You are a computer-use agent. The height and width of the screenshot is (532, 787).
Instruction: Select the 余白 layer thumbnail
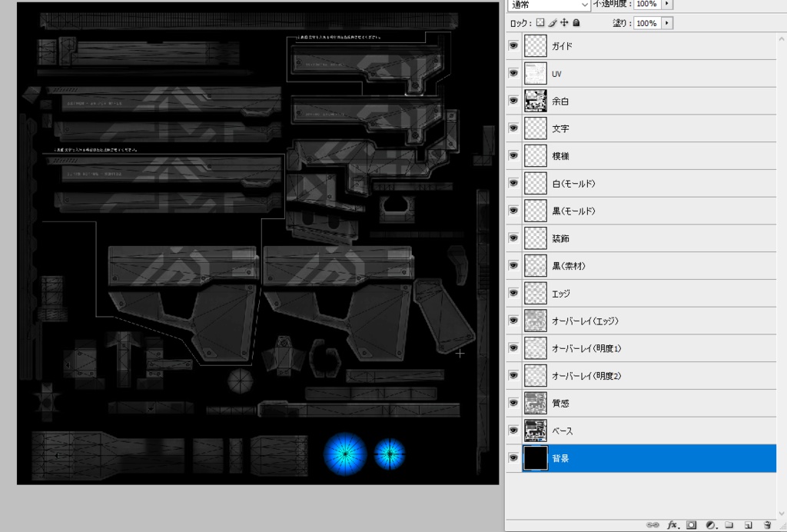[x=536, y=101]
